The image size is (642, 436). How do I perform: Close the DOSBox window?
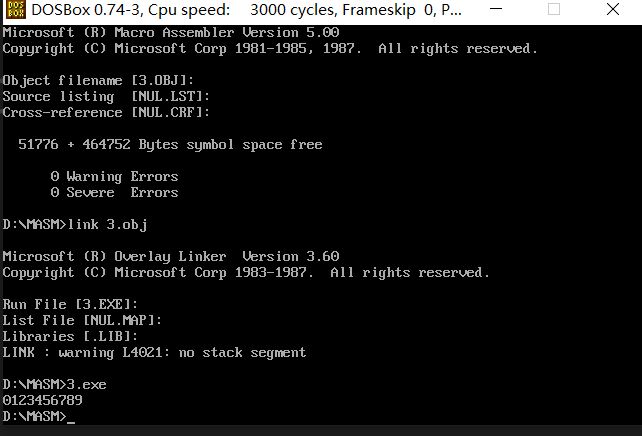coord(613,9)
